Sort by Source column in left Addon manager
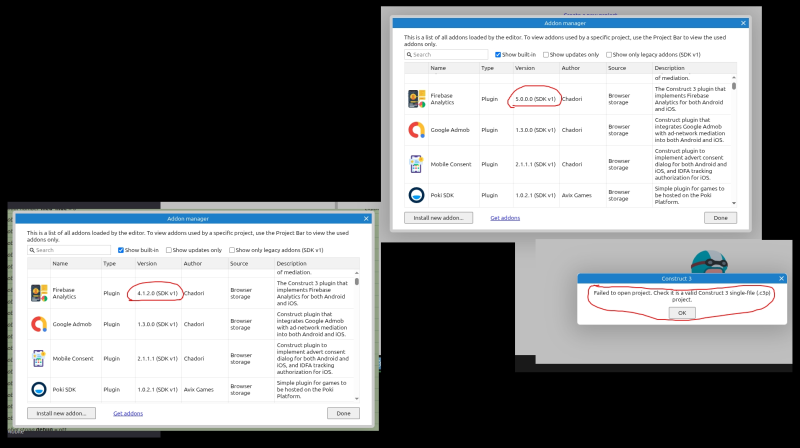 pyautogui.click(x=251, y=263)
